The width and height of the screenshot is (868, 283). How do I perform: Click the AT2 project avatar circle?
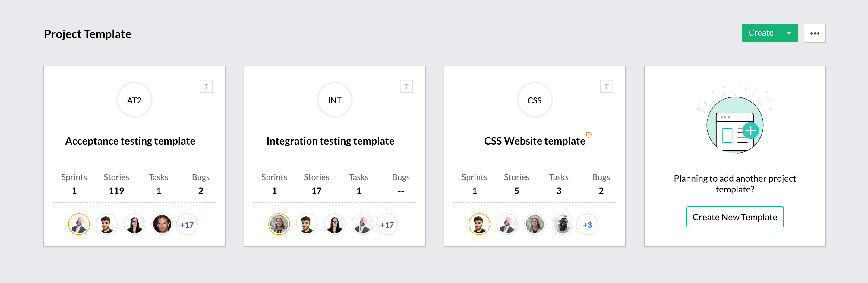[134, 100]
